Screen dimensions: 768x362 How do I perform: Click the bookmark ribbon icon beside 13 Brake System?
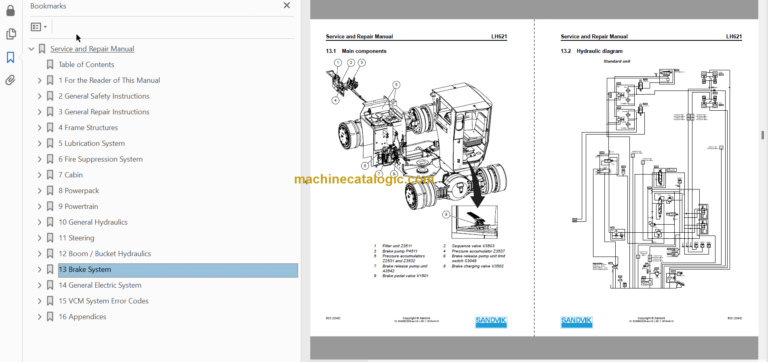point(50,269)
